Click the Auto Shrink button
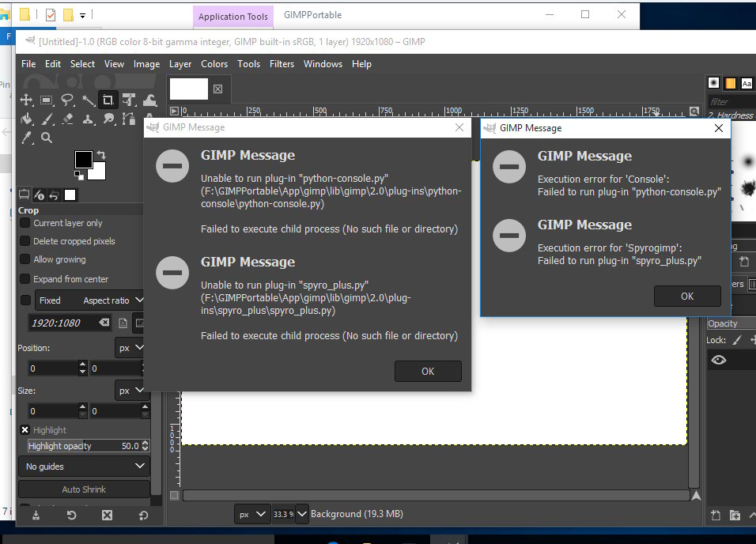The height and width of the screenshot is (544, 756). [84, 489]
